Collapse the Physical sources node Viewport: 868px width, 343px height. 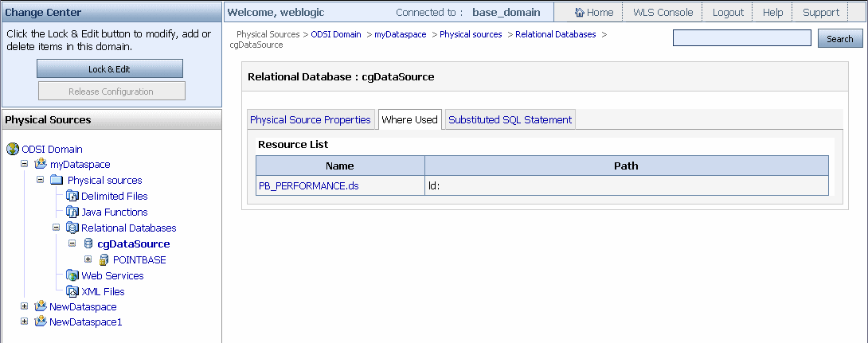pyautogui.click(x=40, y=180)
